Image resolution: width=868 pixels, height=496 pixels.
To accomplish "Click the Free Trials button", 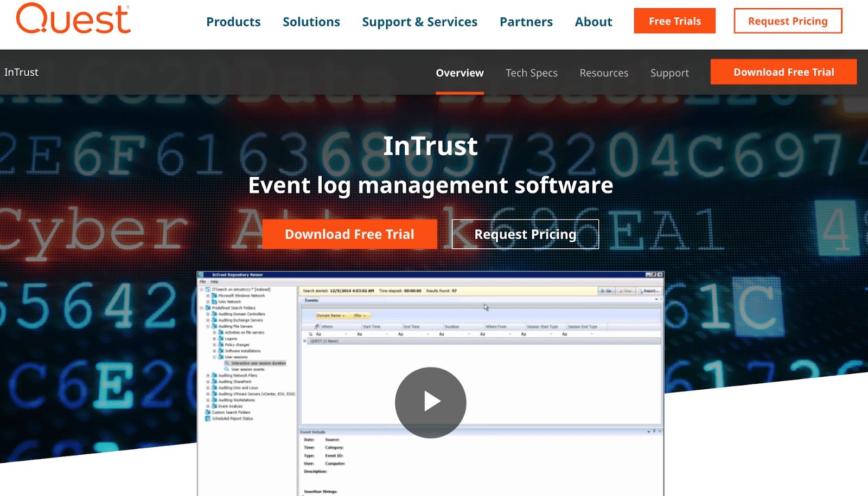I will click(675, 21).
